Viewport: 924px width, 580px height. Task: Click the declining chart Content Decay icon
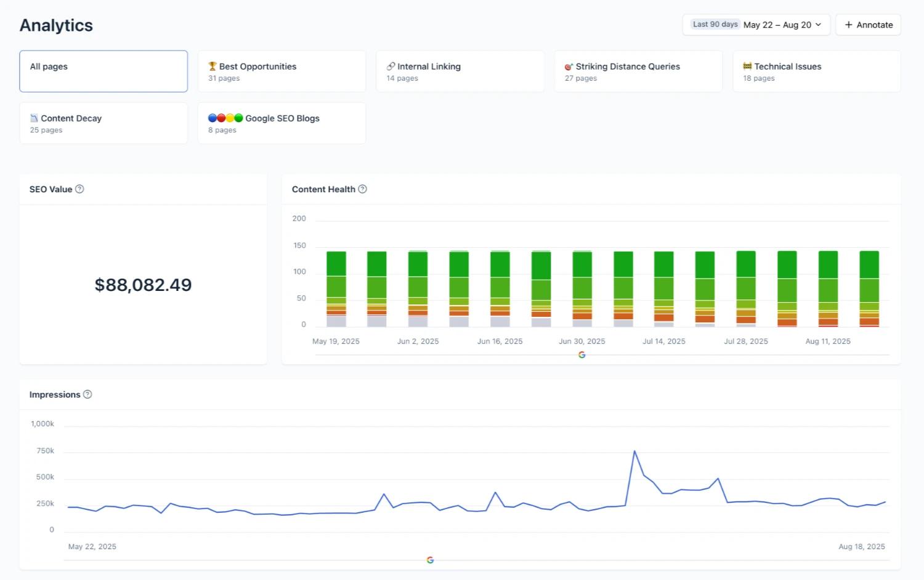pyautogui.click(x=34, y=118)
